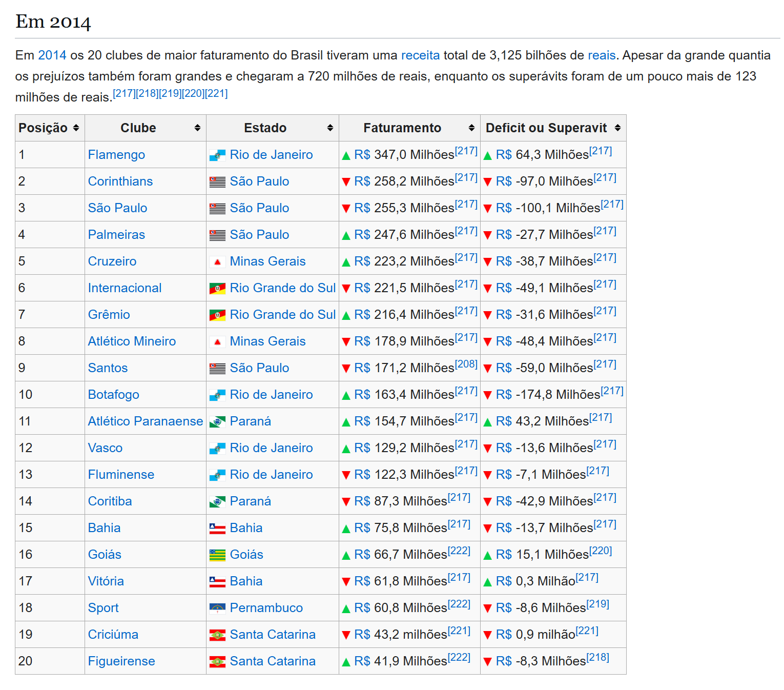Click the Minas Gerais flag in Atlético Mineiro row

click(x=217, y=342)
